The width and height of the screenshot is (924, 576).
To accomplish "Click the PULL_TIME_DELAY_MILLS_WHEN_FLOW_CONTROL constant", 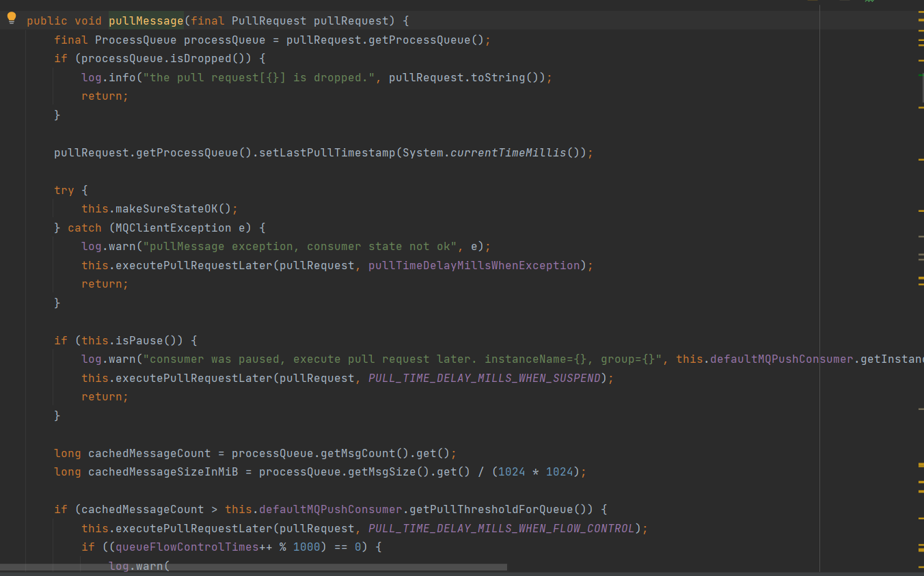I will (x=501, y=528).
